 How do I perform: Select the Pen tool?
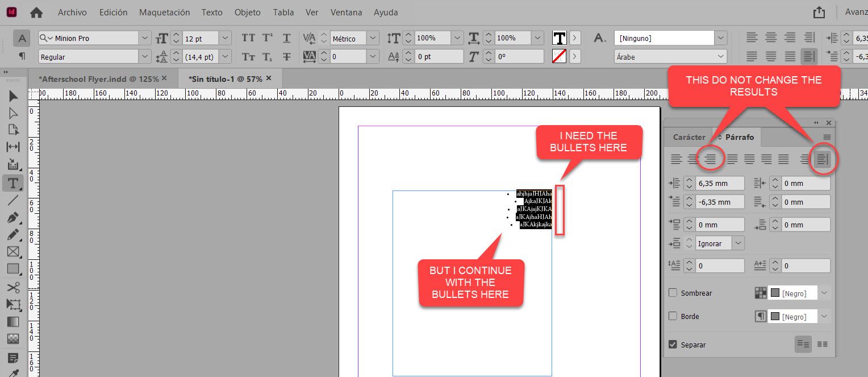coord(14,217)
